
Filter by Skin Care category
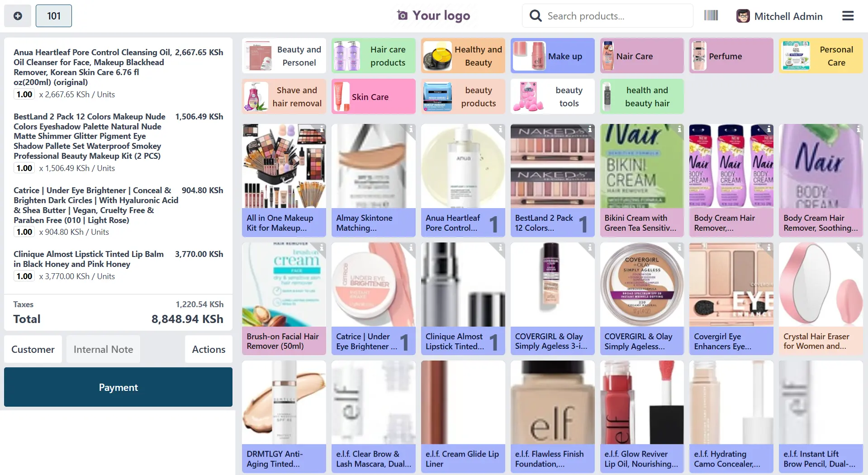click(373, 96)
